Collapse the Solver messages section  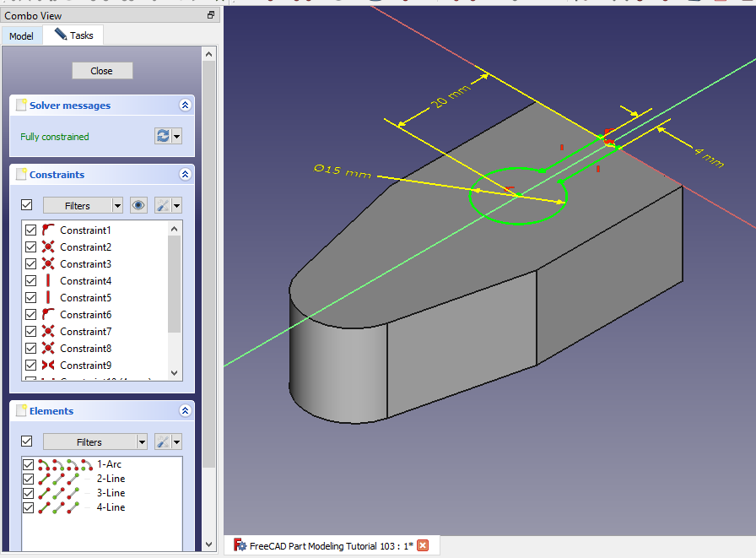[x=185, y=106]
